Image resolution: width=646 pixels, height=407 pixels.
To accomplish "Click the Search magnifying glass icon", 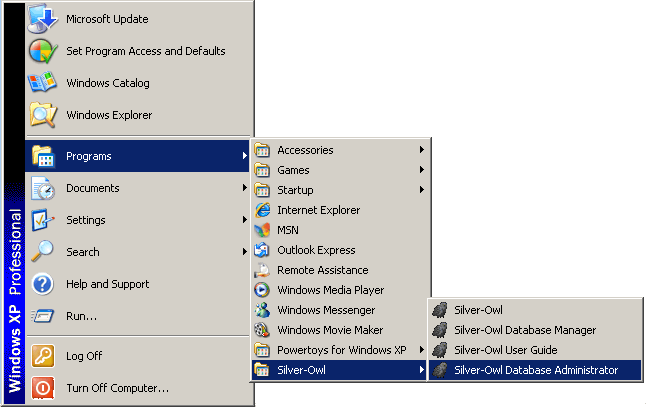I will coord(42,251).
